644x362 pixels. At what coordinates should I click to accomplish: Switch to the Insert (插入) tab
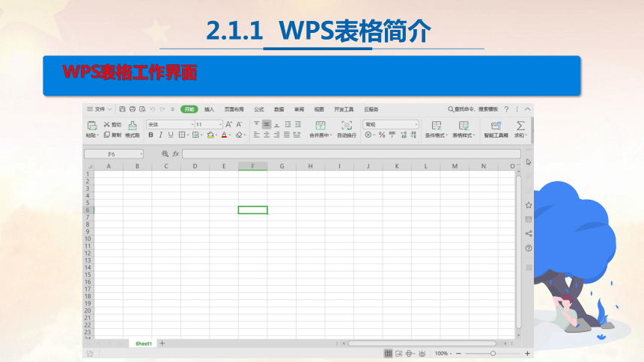[x=209, y=109]
